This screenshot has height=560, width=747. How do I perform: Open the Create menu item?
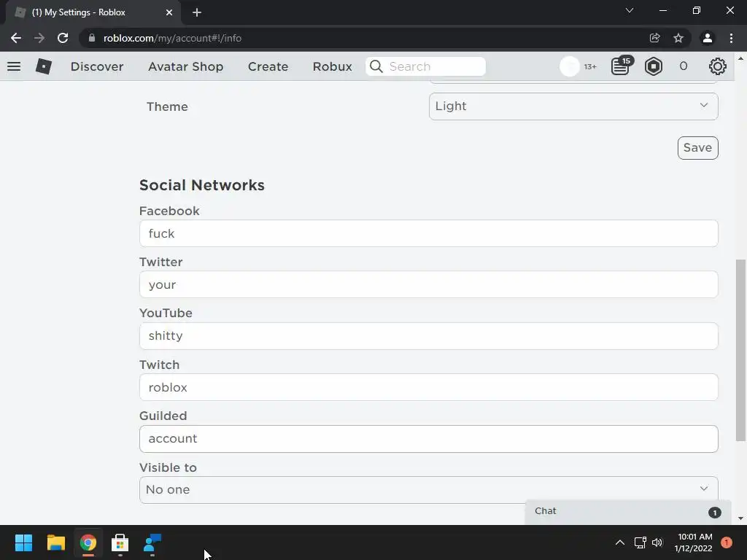click(x=268, y=66)
